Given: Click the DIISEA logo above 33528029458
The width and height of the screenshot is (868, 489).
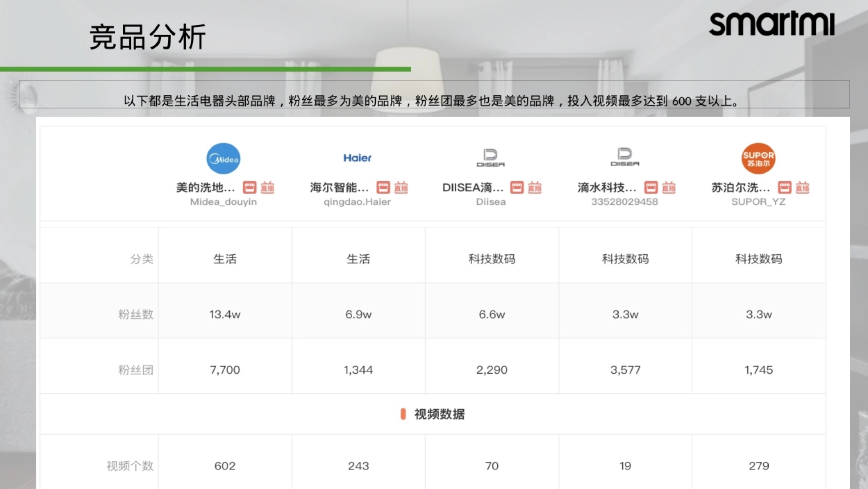Looking at the screenshot, I should pyautogui.click(x=625, y=157).
